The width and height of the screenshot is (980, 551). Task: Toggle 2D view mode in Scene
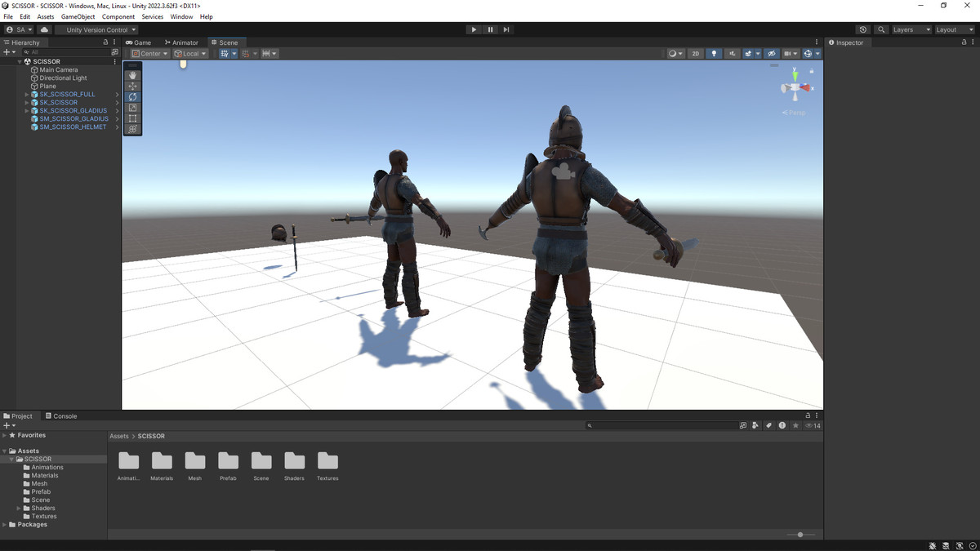pos(695,54)
